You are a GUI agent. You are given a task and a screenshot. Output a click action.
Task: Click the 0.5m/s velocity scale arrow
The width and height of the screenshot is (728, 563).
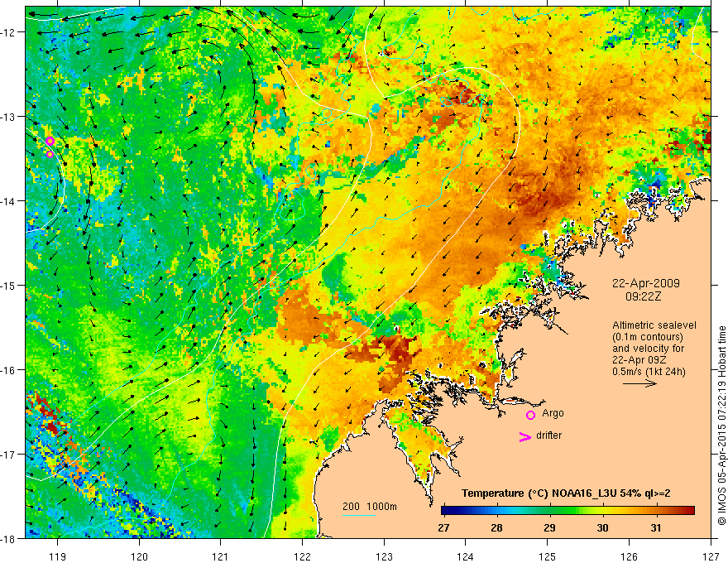[639, 383]
